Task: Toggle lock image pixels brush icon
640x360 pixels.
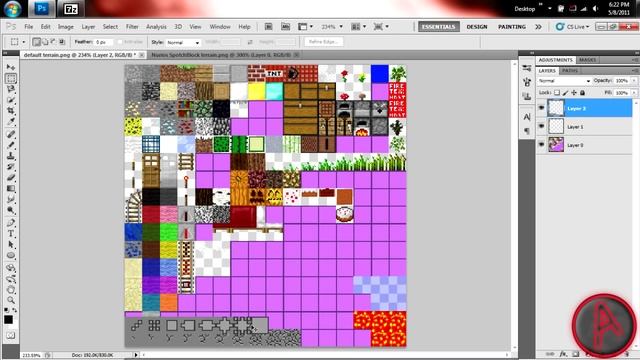Action: tap(565, 93)
